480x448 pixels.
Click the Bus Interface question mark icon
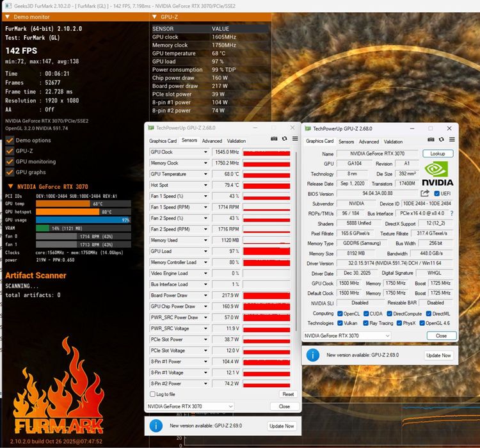point(452,213)
